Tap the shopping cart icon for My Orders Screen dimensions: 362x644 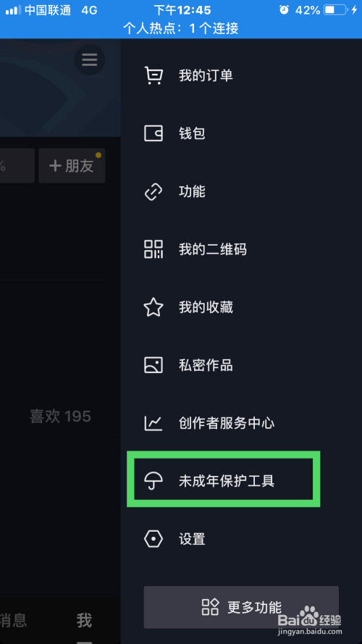tap(153, 75)
